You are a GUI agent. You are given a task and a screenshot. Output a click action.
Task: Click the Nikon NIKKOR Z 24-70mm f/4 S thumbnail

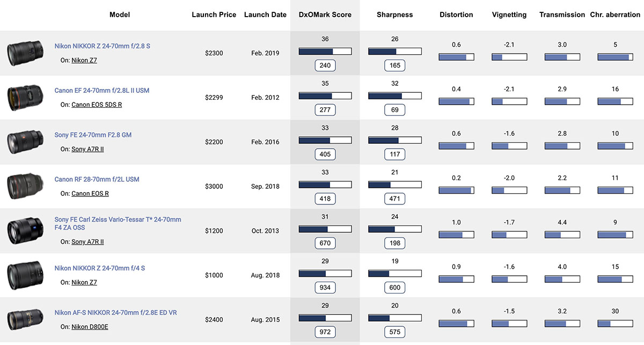[25, 275]
